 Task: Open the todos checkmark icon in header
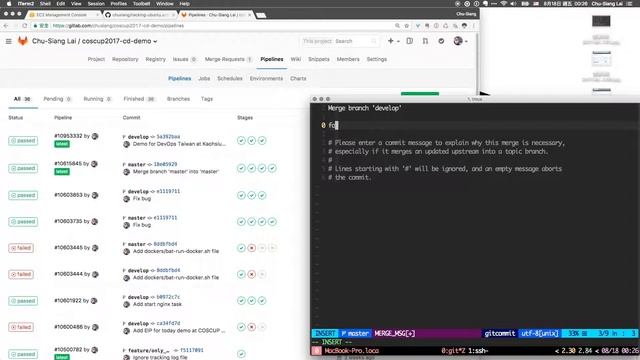click(x=441, y=41)
